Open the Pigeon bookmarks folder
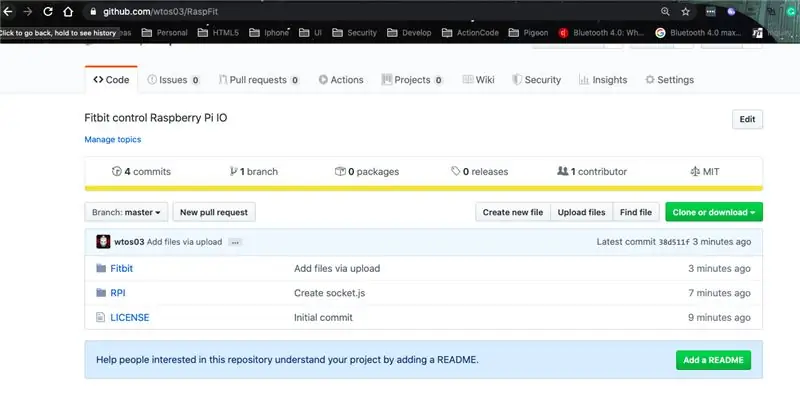Image resolution: width=800 pixels, height=393 pixels. (x=528, y=33)
